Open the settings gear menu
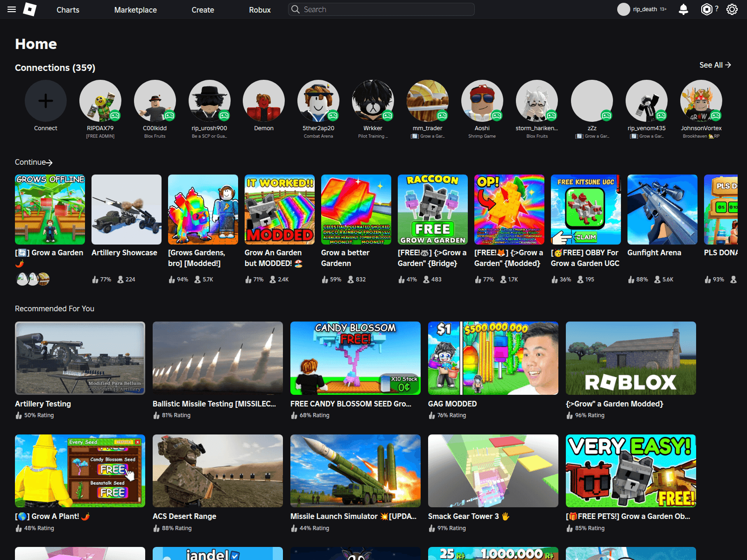 pos(732,9)
